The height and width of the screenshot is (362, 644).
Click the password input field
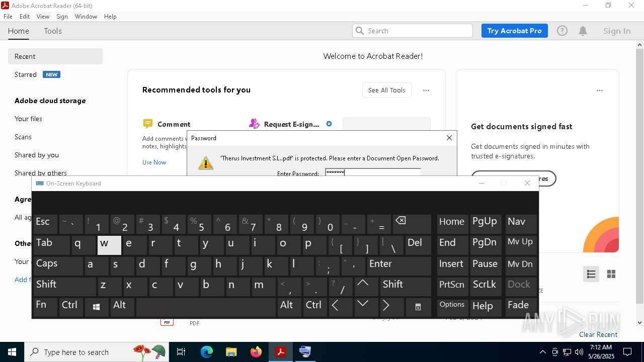373,172
